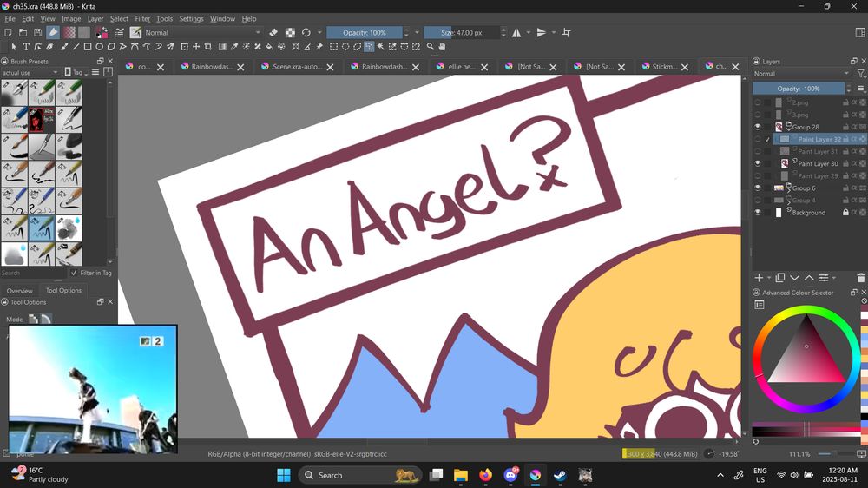Open layer properties button in Layers panel
868x488 pixels.
[x=824, y=278]
